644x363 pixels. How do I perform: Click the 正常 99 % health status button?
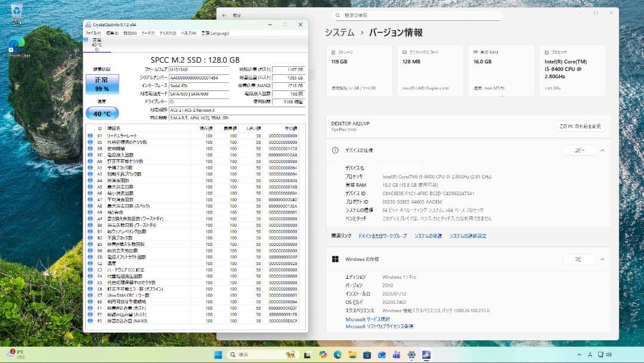103,84
